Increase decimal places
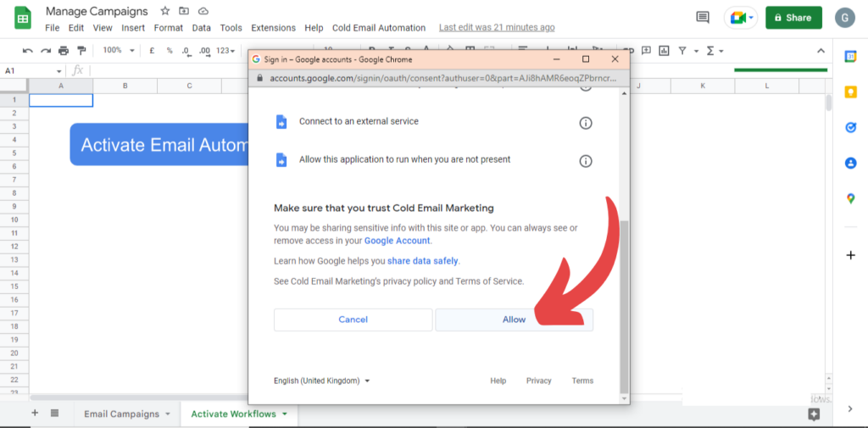Viewport: 868px width, 428px height. coord(204,51)
